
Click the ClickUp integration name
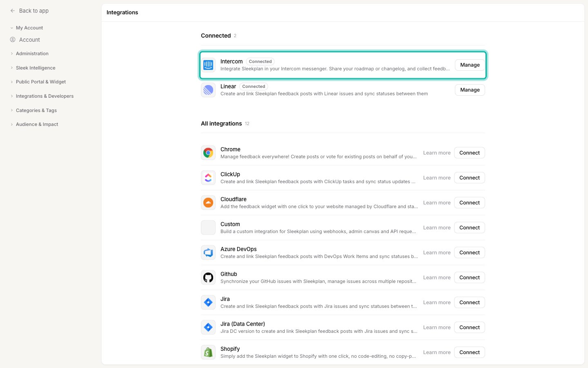[230, 174]
